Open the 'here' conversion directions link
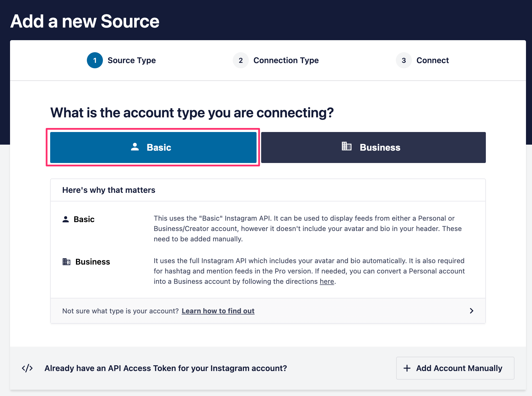 tap(327, 282)
